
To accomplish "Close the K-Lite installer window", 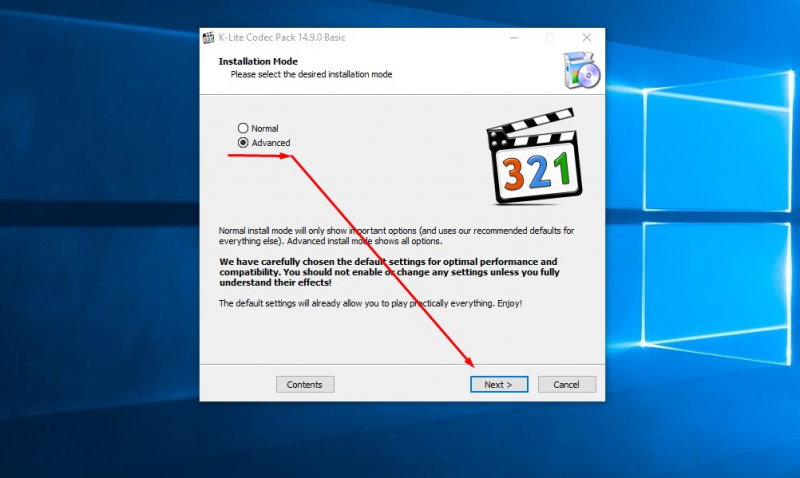I will (x=587, y=37).
